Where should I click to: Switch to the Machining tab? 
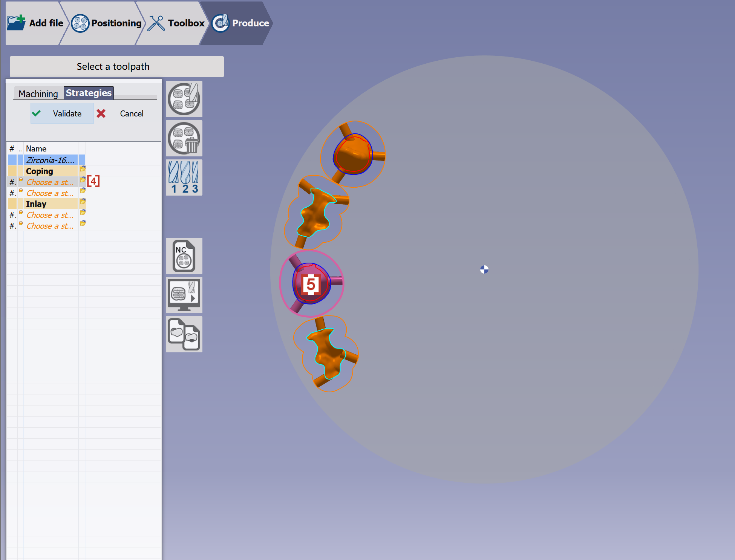[38, 94]
